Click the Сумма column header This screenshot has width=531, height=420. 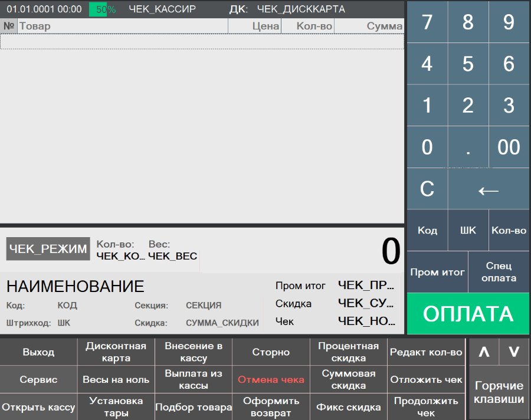[369, 26]
